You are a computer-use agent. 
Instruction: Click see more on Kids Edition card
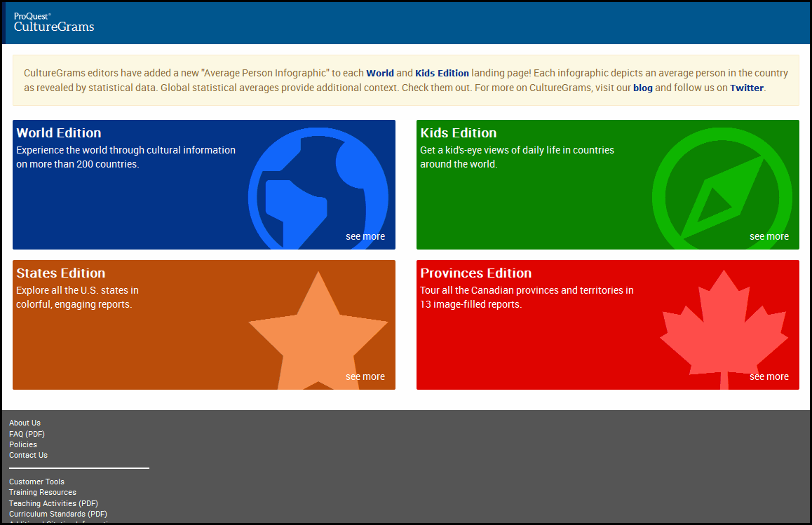point(769,236)
